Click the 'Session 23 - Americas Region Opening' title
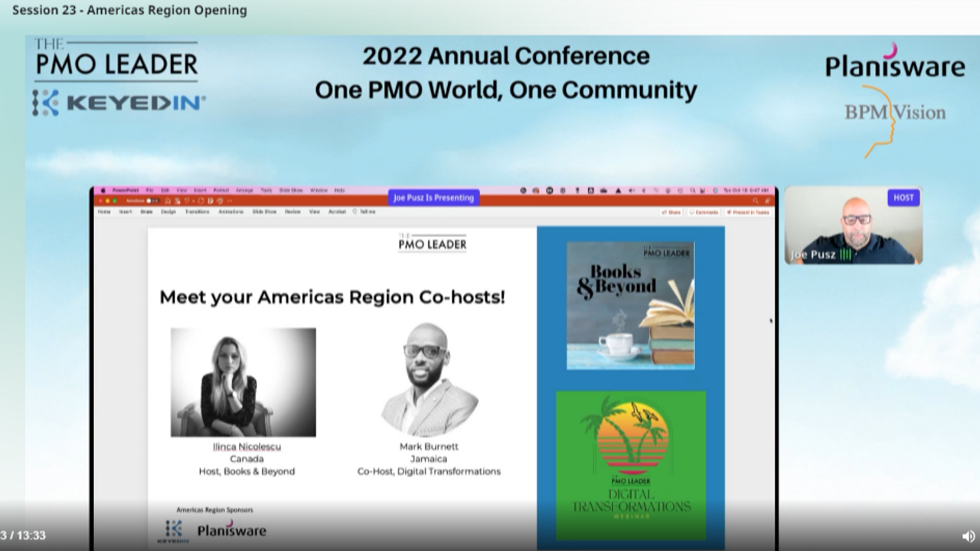The width and height of the screenshot is (980, 551). tap(129, 11)
